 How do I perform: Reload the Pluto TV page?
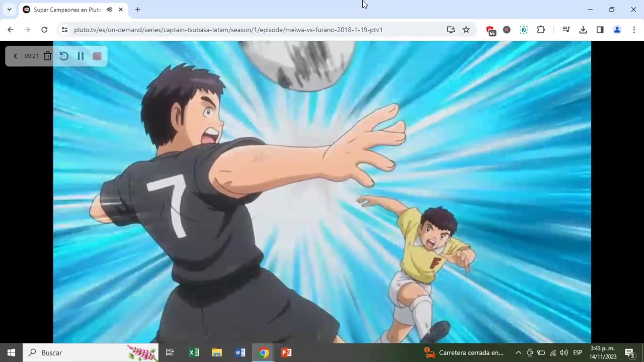point(44,30)
